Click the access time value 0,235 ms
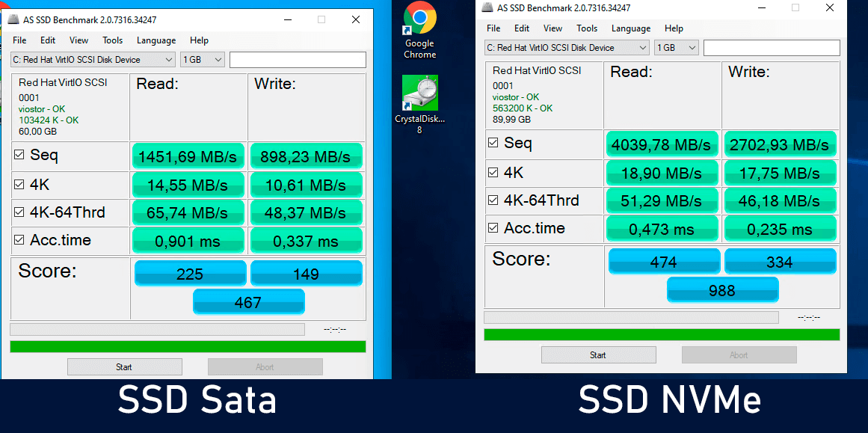The height and width of the screenshot is (433, 868). 780,229
